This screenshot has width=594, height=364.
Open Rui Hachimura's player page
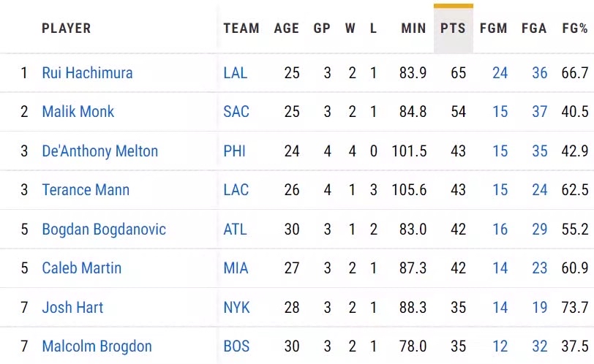87,73
